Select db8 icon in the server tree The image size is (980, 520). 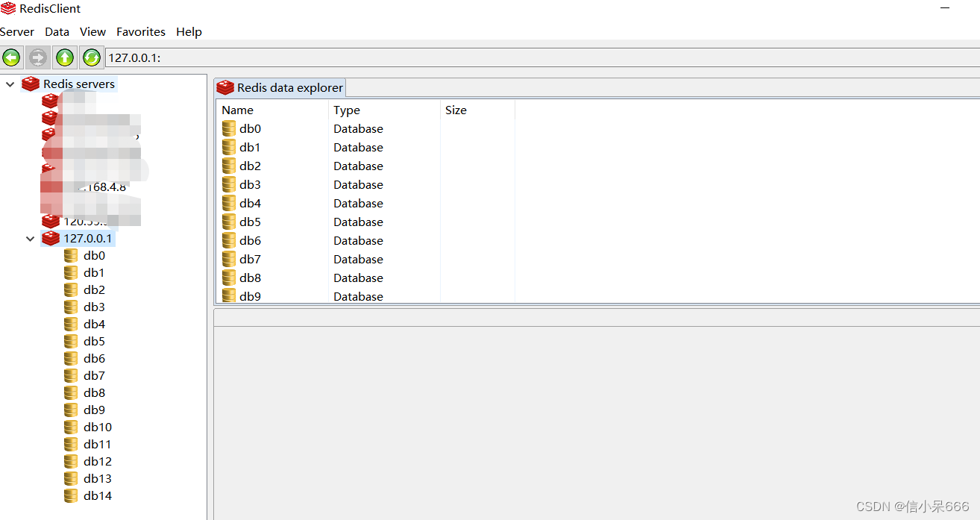click(x=71, y=393)
